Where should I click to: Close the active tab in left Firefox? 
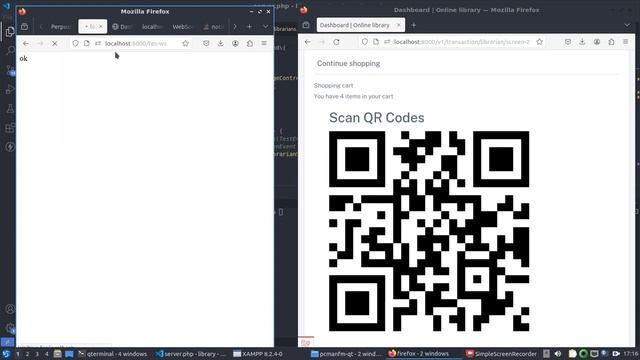pos(101,27)
